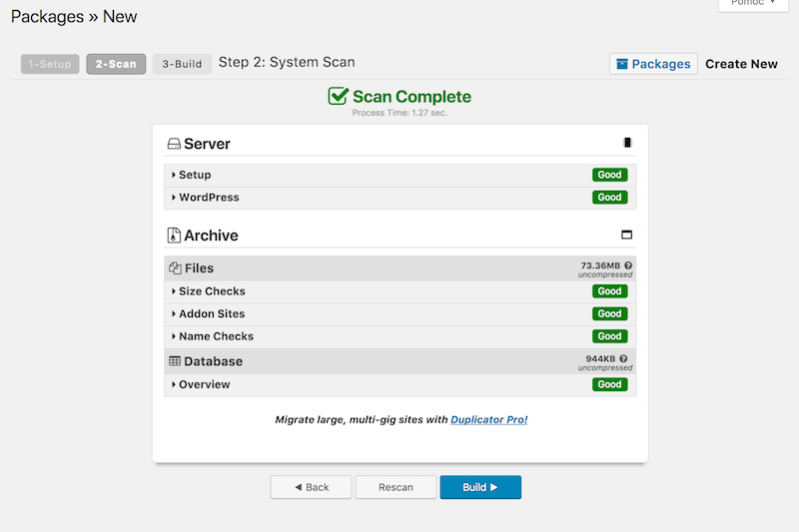This screenshot has height=532, width=799.
Task: Click the Database size help question icon
Action: pyautogui.click(x=623, y=358)
